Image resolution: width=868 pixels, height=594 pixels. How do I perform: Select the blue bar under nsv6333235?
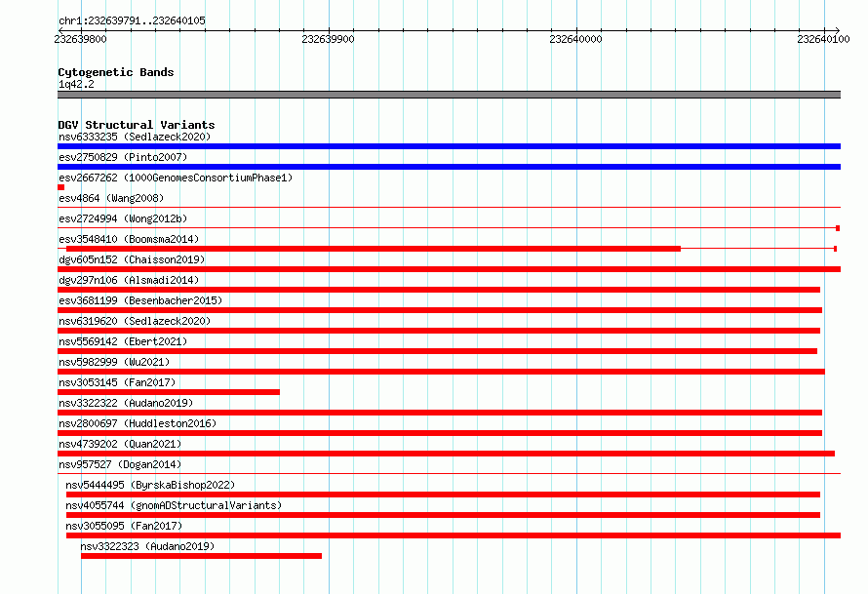pos(449,146)
